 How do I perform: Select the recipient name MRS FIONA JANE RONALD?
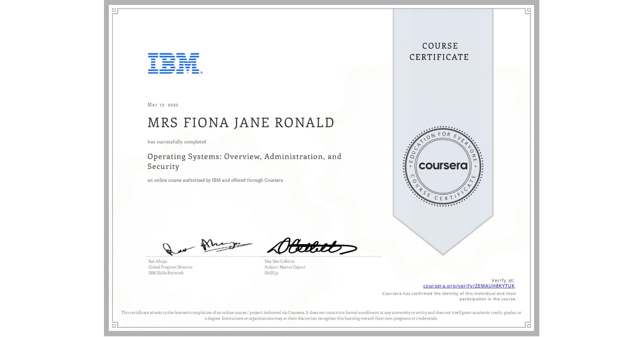coord(241,122)
